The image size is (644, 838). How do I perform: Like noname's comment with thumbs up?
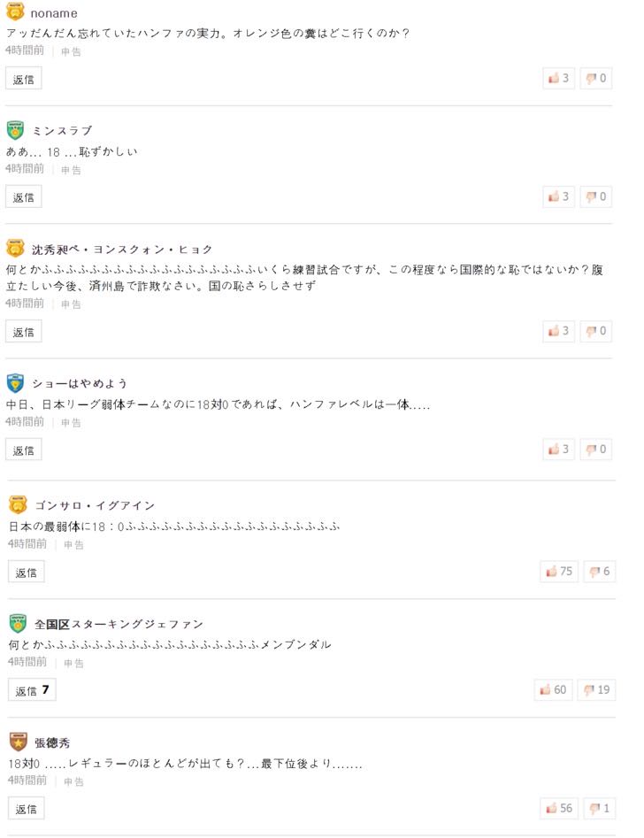point(559,79)
